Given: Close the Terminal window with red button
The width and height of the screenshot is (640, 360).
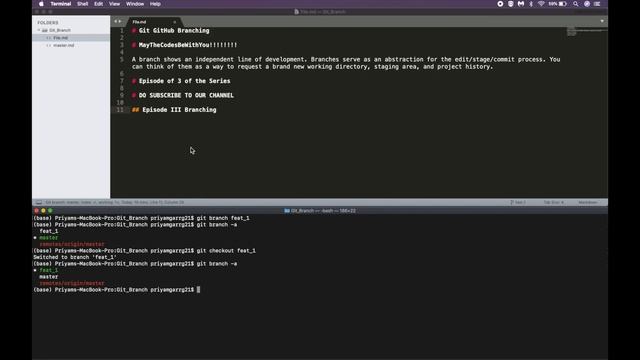Looking at the screenshot, I should [36, 211].
